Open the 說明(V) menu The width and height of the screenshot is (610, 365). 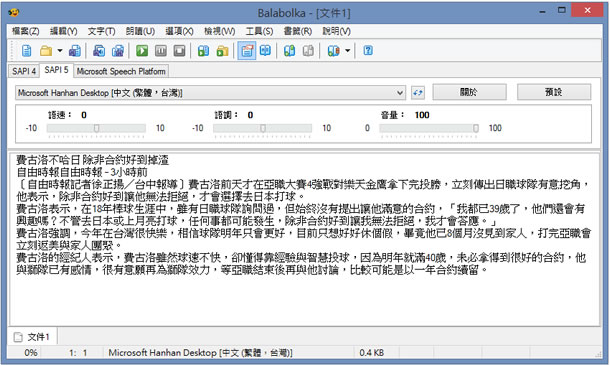coord(337,31)
